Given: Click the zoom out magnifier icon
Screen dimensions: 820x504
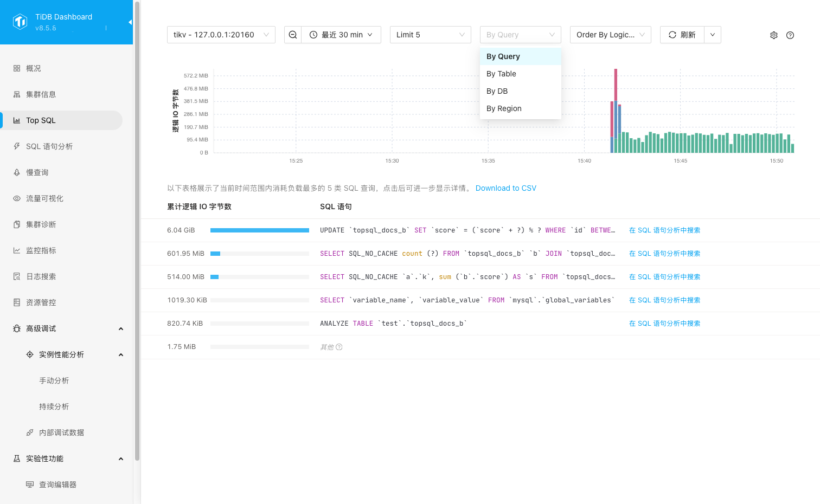Looking at the screenshot, I should pos(293,35).
